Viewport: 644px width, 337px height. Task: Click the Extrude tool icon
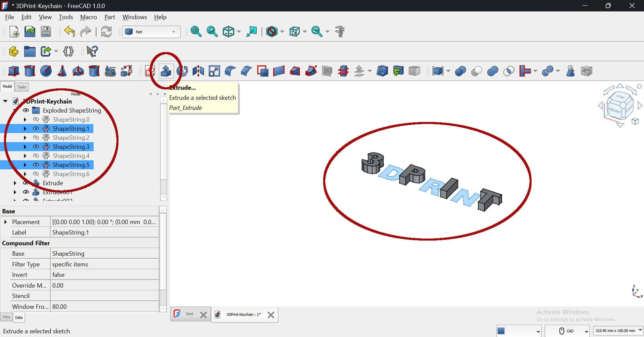166,71
